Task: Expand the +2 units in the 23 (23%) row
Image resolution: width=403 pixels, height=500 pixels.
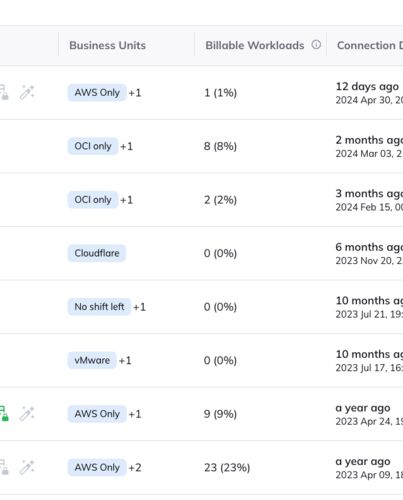Action: point(135,467)
